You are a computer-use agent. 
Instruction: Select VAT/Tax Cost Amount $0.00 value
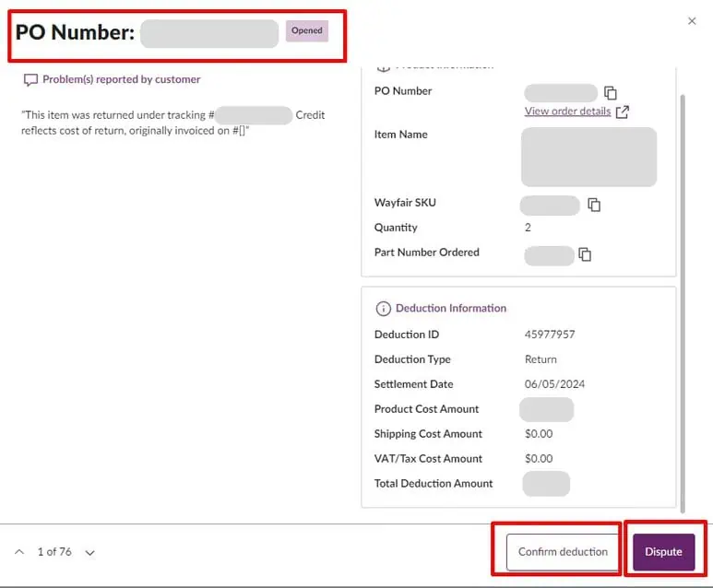539,458
